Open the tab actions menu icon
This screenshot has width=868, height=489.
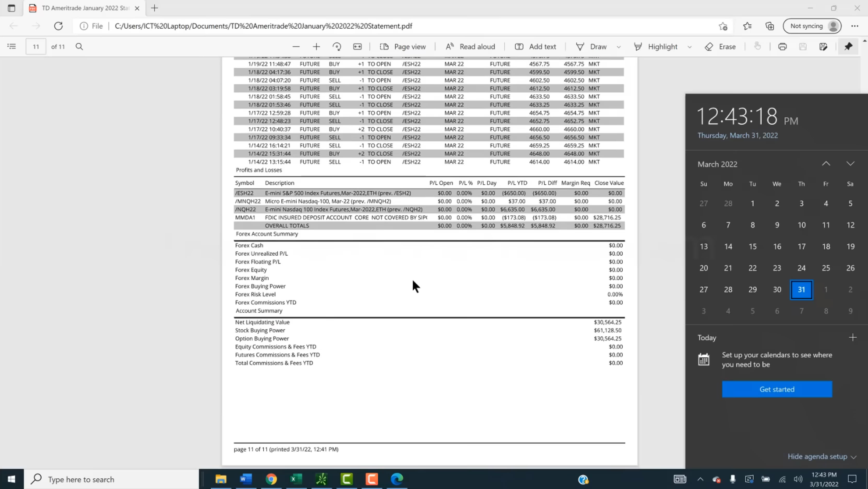coord(11,8)
